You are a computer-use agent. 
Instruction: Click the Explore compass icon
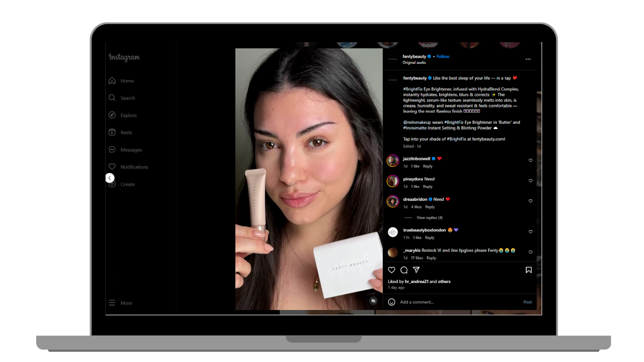(x=112, y=115)
